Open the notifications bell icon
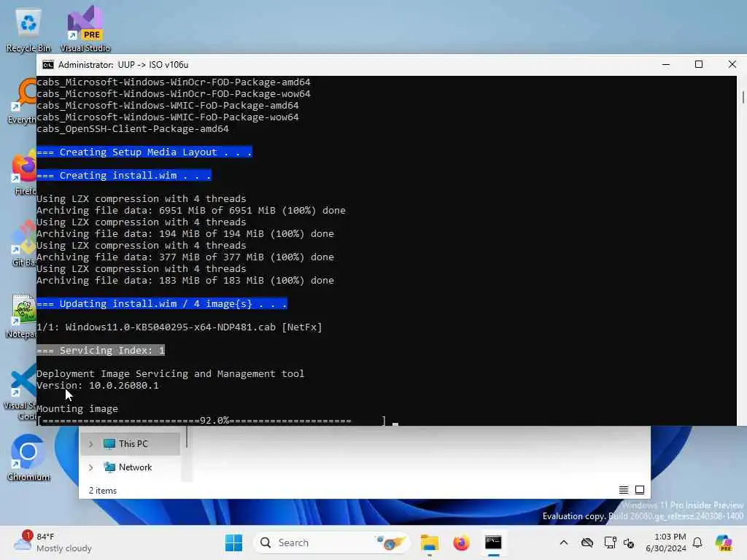 (x=697, y=542)
